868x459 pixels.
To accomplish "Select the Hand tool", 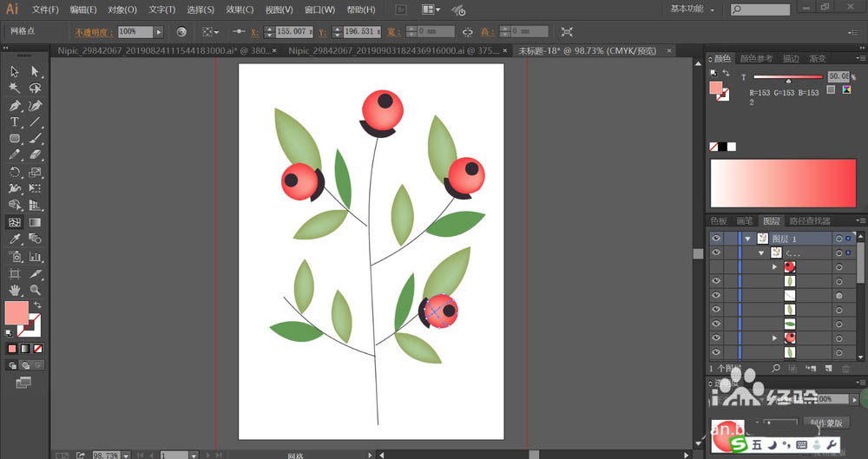I will click(x=15, y=290).
